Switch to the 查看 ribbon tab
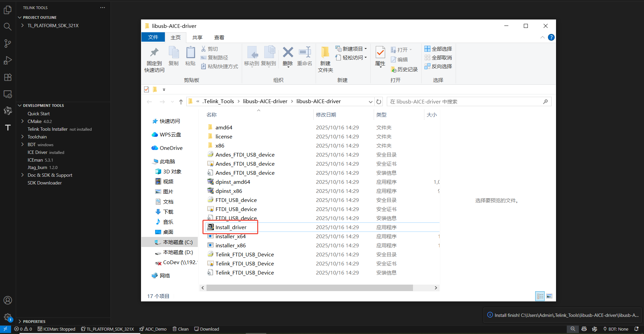 219,37
